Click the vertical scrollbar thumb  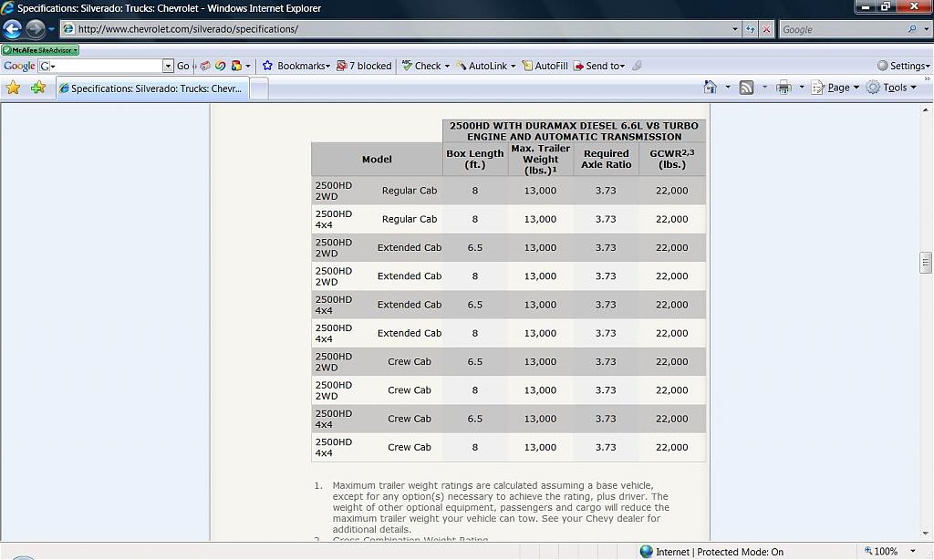pyautogui.click(x=926, y=263)
